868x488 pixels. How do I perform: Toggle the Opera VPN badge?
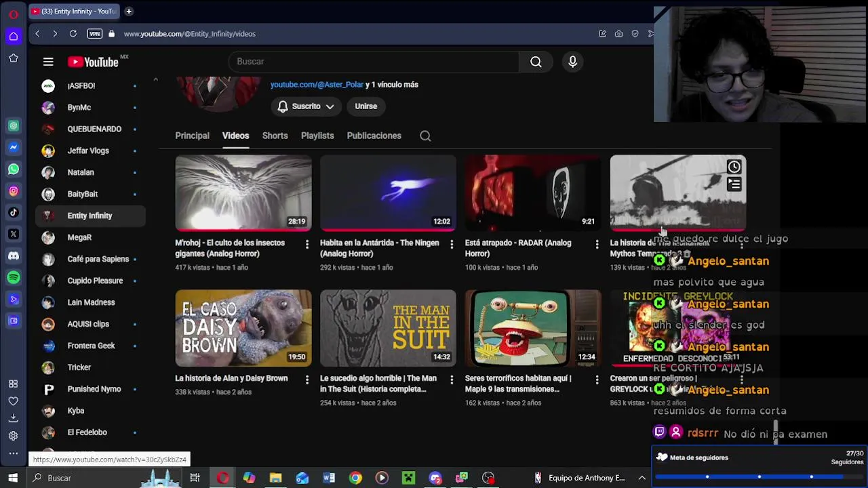tap(94, 33)
